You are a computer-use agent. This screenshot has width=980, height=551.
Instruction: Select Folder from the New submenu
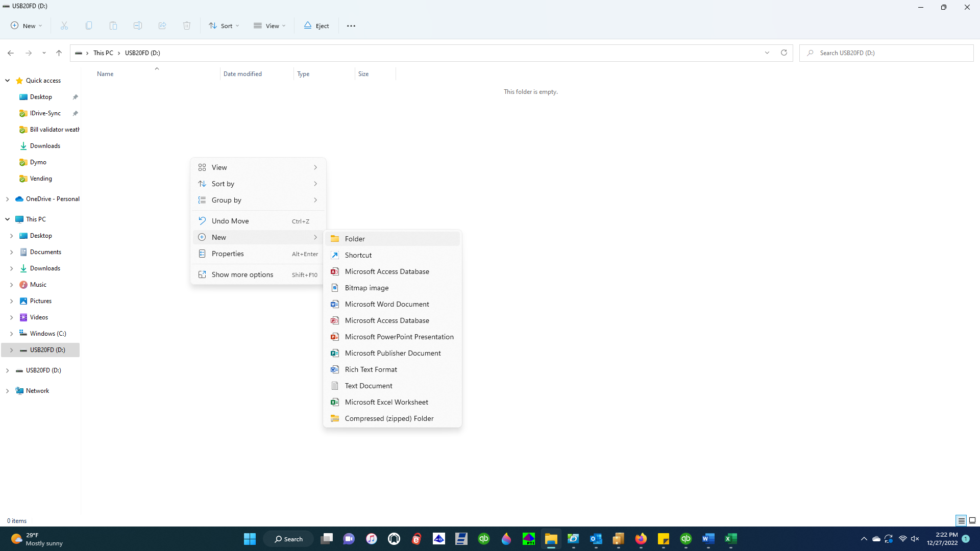click(x=355, y=239)
